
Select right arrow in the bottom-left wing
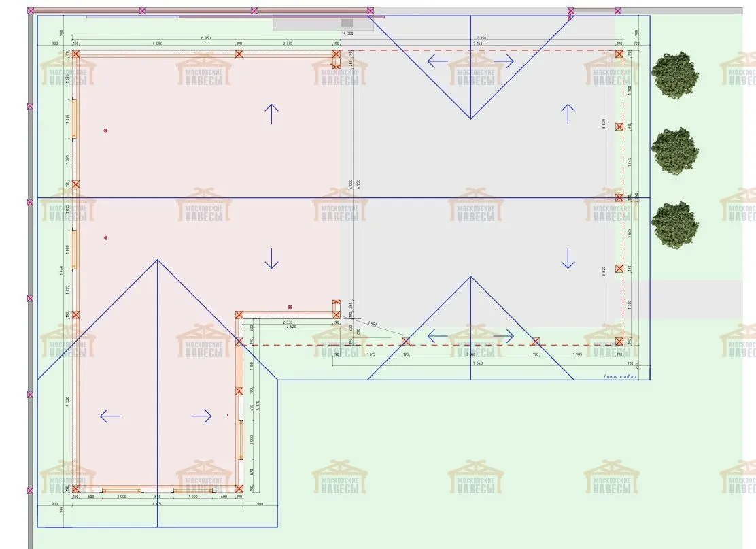click(x=202, y=416)
